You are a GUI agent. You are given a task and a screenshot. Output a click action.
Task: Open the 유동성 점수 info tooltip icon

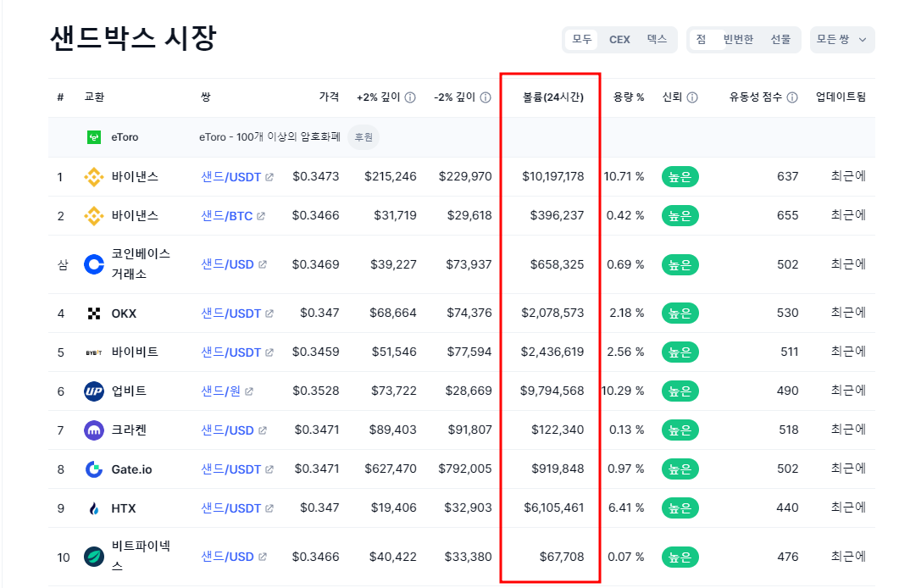pyautogui.click(x=792, y=97)
